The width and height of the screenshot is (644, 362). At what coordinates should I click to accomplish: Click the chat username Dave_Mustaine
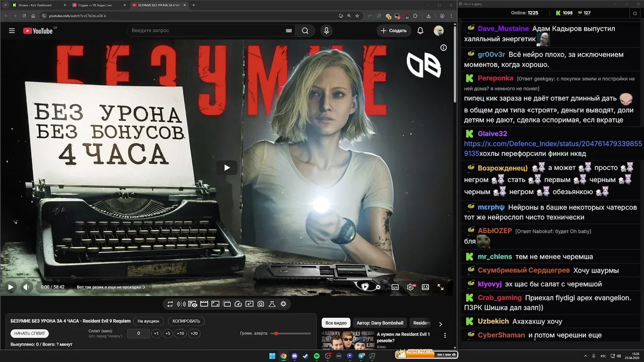click(x=503, y=29)
